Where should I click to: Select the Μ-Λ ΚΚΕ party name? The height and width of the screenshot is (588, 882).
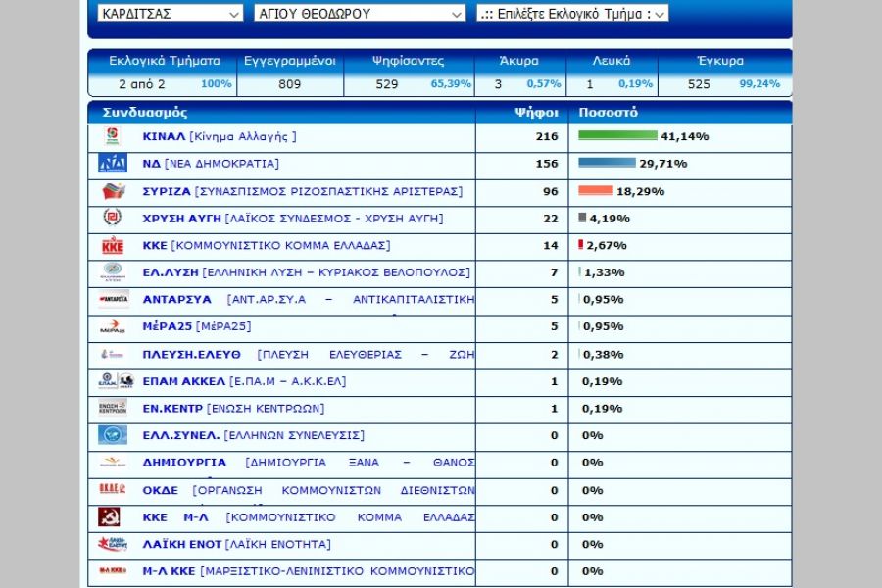click(169, 571)
